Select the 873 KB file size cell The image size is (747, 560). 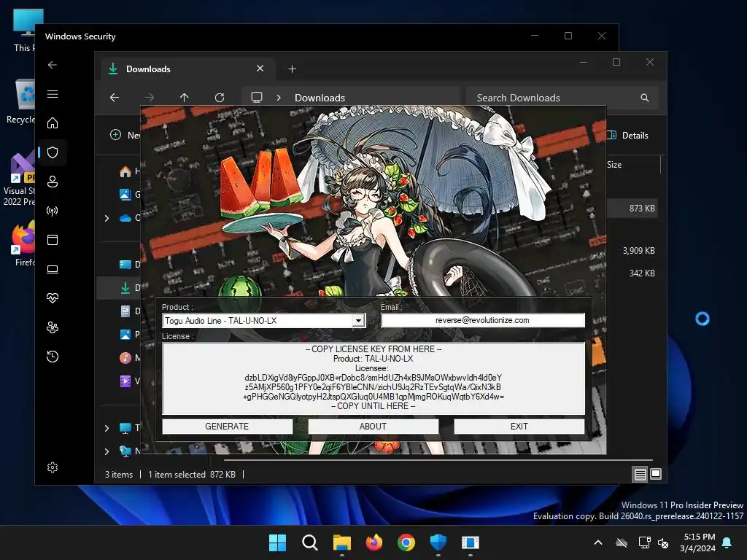(x=642, y=208)
